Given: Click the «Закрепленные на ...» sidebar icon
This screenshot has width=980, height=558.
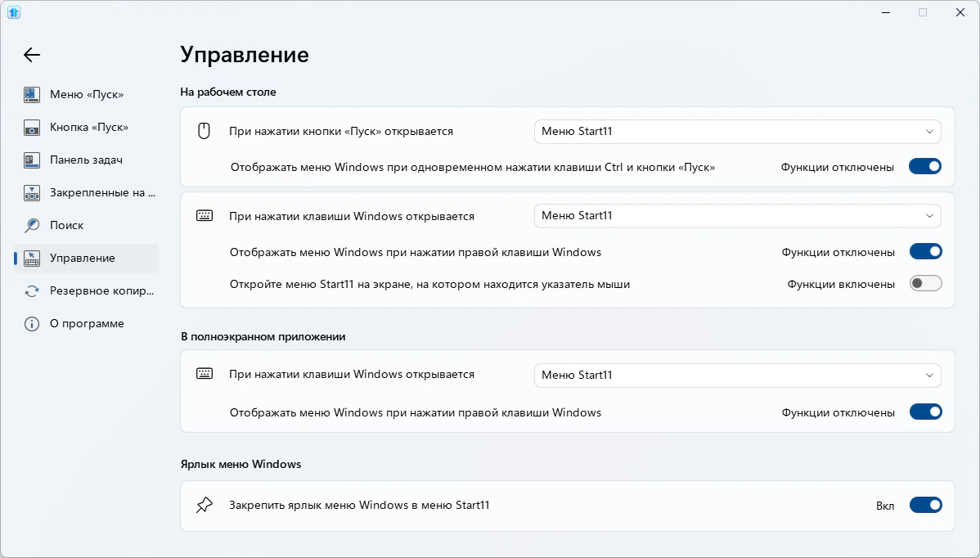Looking at the screenshot, I should coord(32,193).
